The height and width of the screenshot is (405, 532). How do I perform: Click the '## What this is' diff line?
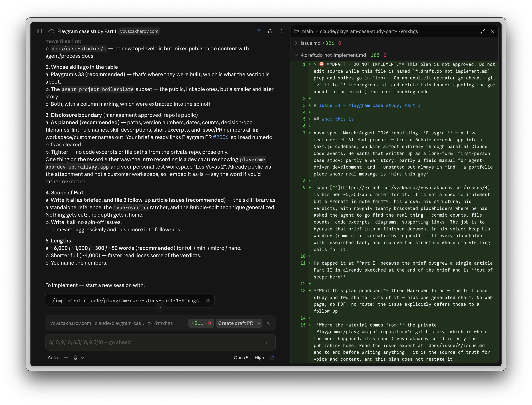coord(334,119)
